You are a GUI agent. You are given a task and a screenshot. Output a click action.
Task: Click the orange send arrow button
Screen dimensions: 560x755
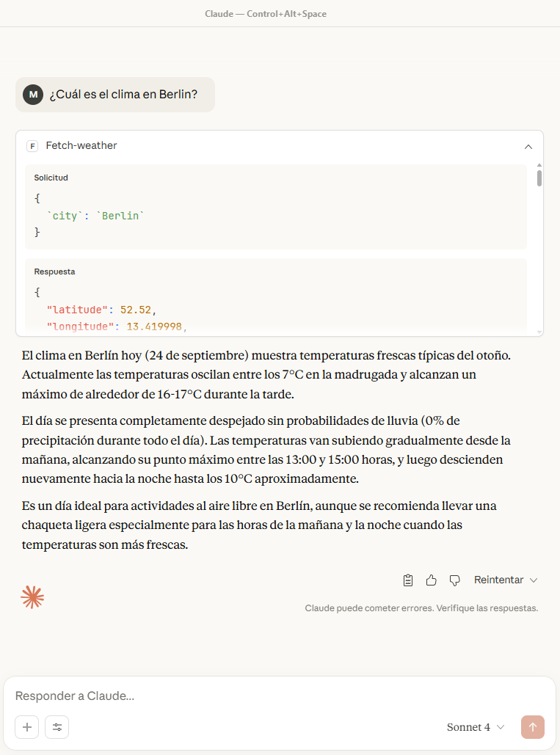point(533,727)
